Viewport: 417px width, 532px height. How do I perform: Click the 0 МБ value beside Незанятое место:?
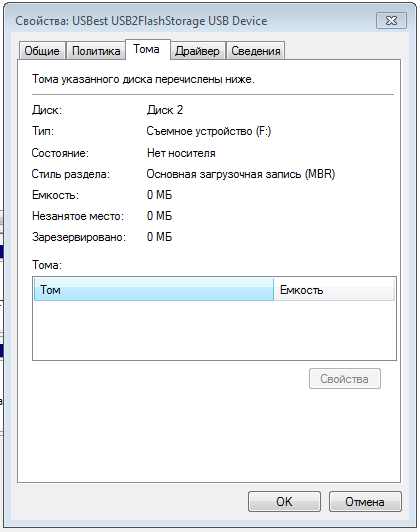(159, 216)
